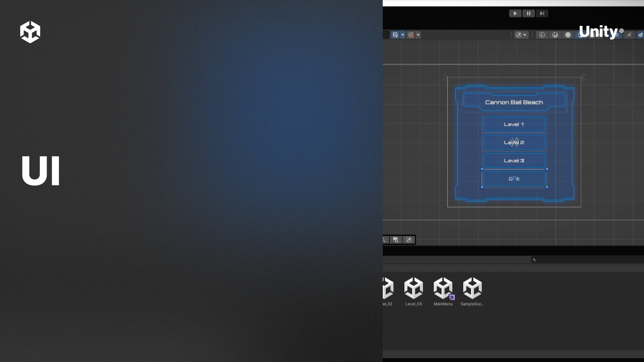Click the camera overlay icon in scene
Screen dimensions: 644x362
click(396, 240)
